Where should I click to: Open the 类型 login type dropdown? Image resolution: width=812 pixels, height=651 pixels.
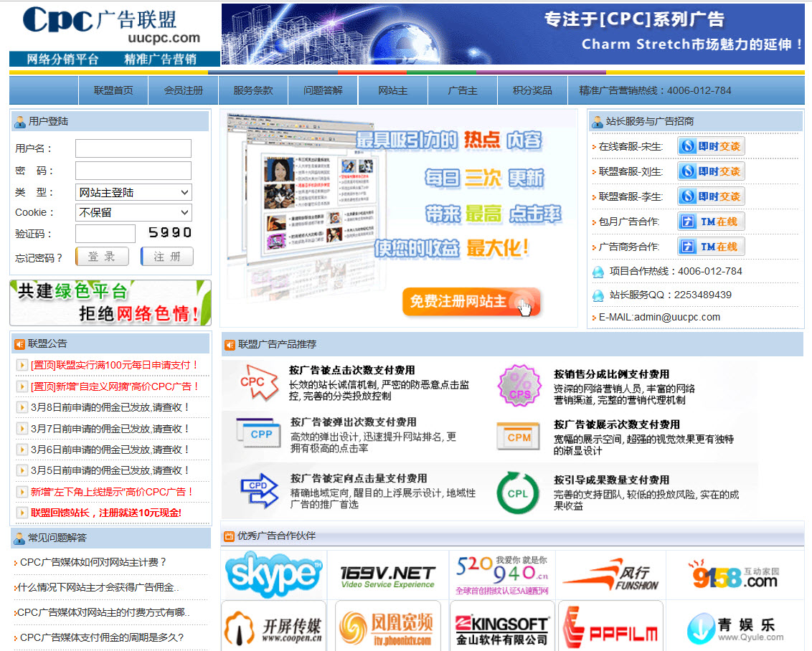pyautogui.click(x=133, y=191)
